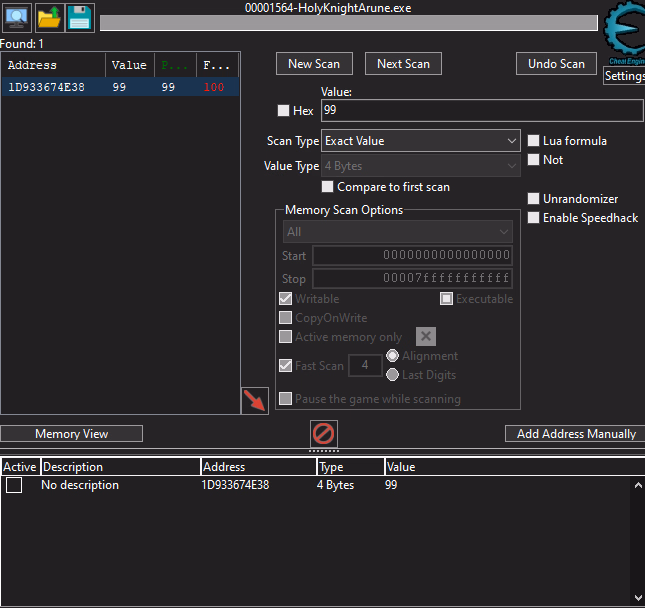Open the Value Type 4 Bytes dropdown
The width and height of the screenshot is (645, 609).
coord(420,166)
